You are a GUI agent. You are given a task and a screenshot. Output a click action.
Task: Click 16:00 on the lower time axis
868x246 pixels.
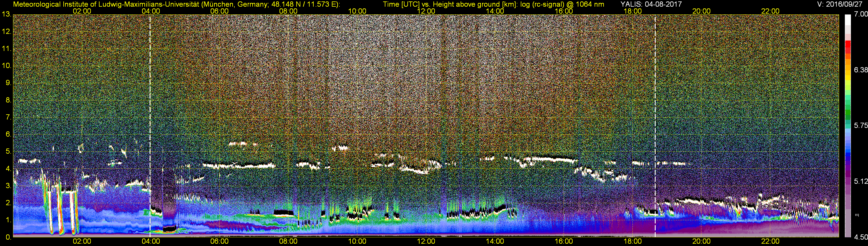[564, 241]
